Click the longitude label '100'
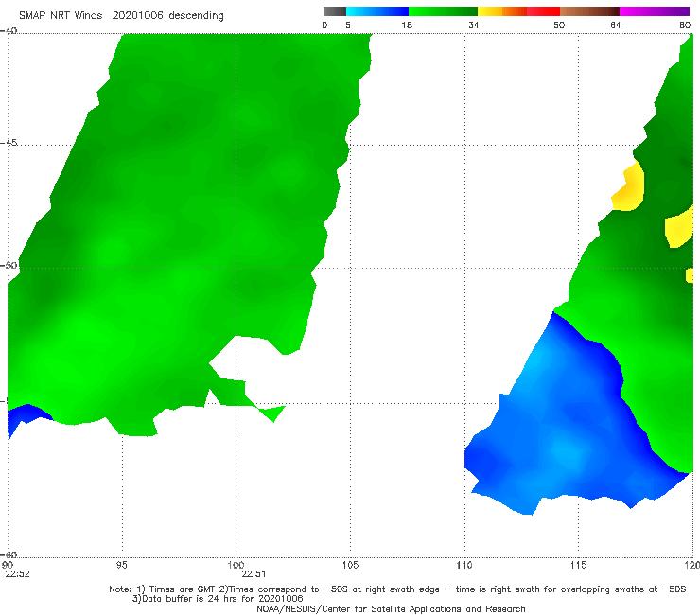The image size is (700, 615). [236, 565]
